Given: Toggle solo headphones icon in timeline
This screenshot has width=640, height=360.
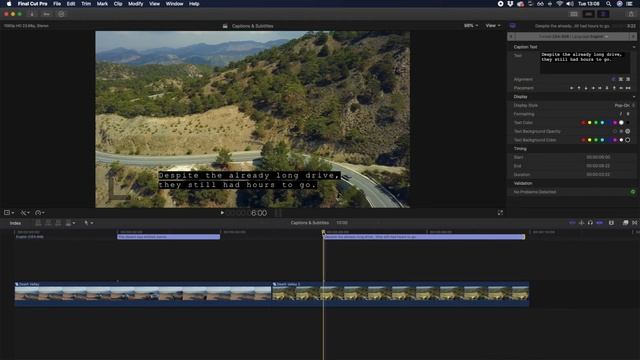Looking at the screenshot, I should (x=590, y=223).
